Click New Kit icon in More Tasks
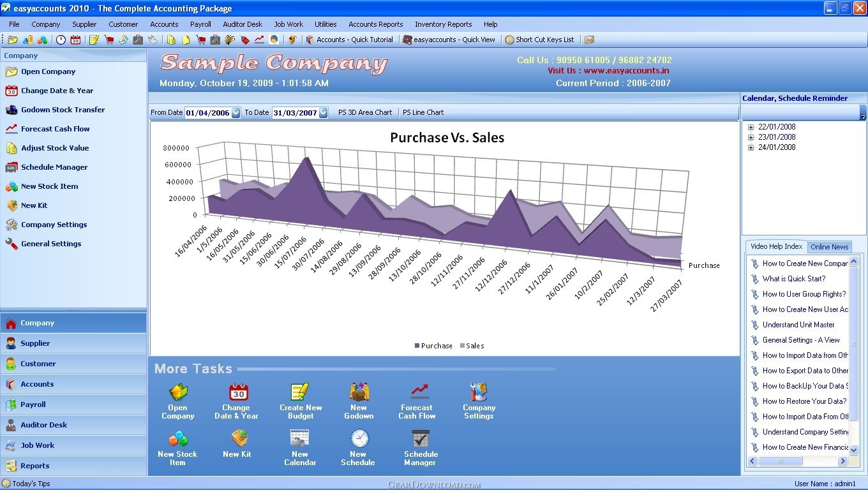 pyautogui.click(x=239, y=439)
